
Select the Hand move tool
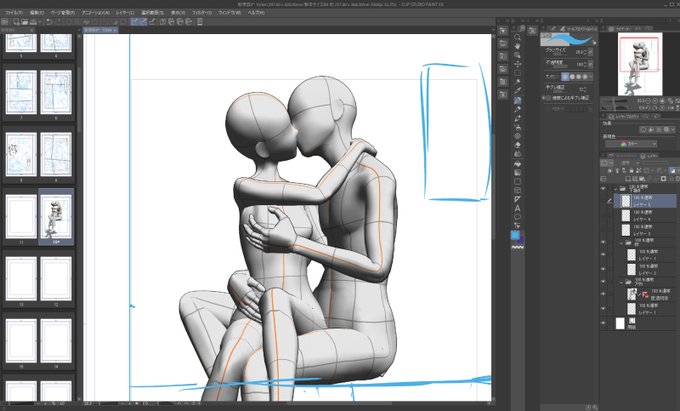point(517,46)
